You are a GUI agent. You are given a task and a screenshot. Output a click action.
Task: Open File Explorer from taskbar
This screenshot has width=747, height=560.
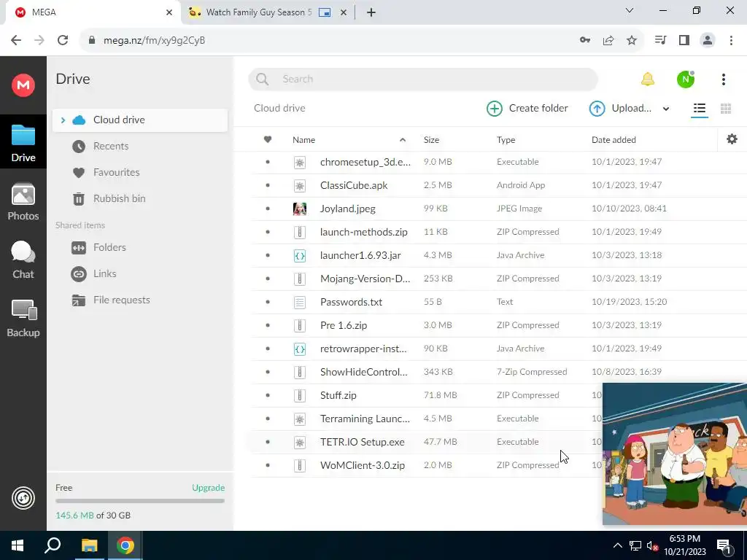[89, 545]
